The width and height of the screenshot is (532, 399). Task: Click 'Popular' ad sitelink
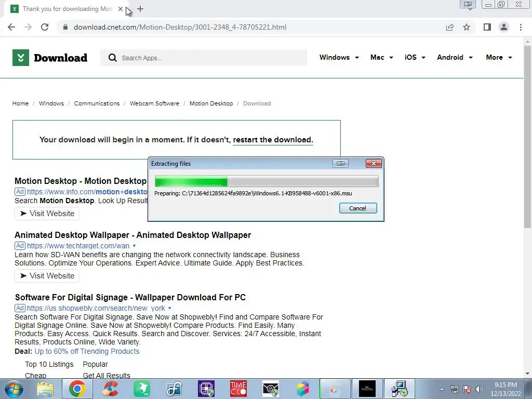click(x=96, y=364)
